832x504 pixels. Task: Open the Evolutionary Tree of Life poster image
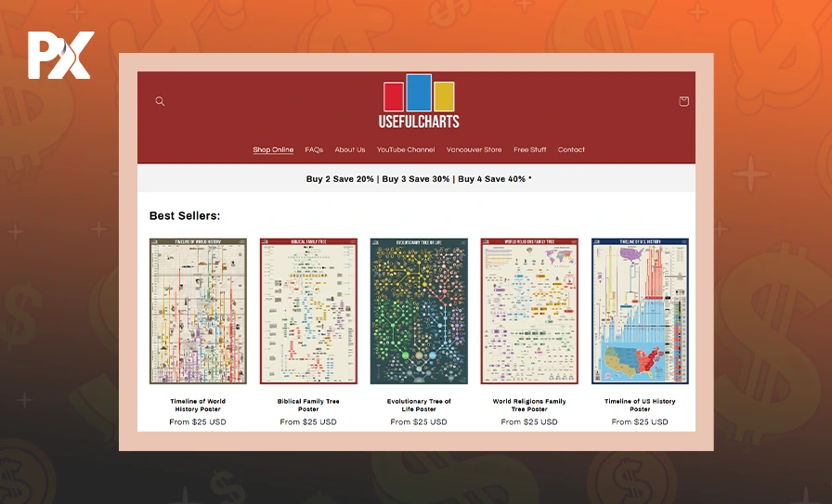[419, 311]
